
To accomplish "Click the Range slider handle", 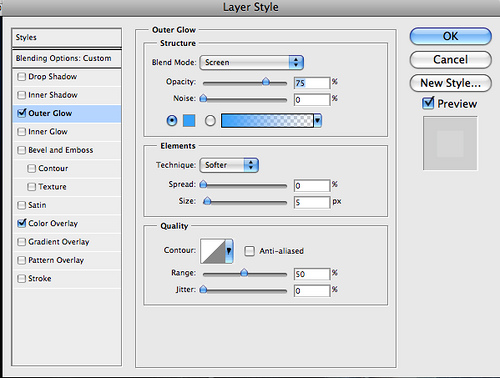I will (244, 273).
